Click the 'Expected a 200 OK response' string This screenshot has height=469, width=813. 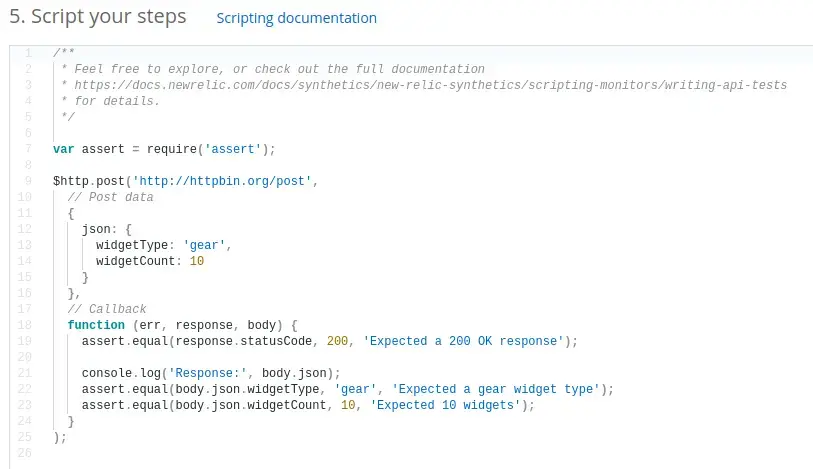pyautogui.click(x=463, y=341)
